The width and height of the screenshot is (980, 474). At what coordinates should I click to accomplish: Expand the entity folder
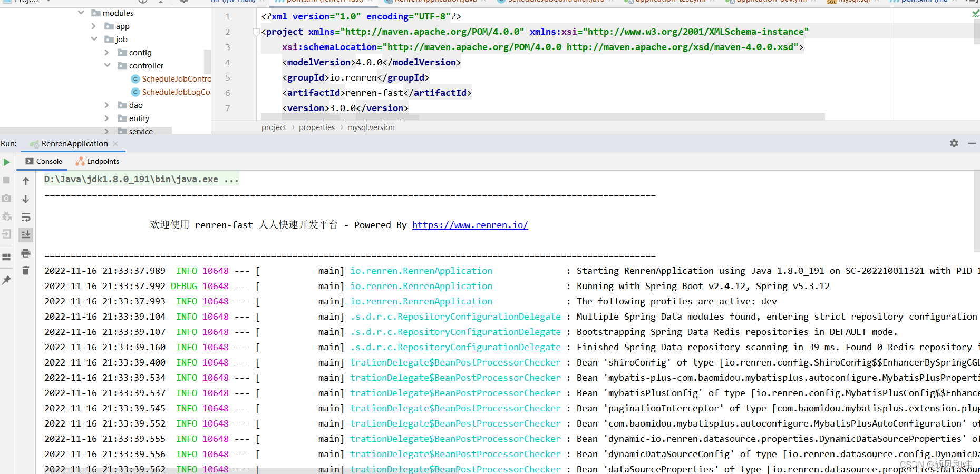coord(107,118)
